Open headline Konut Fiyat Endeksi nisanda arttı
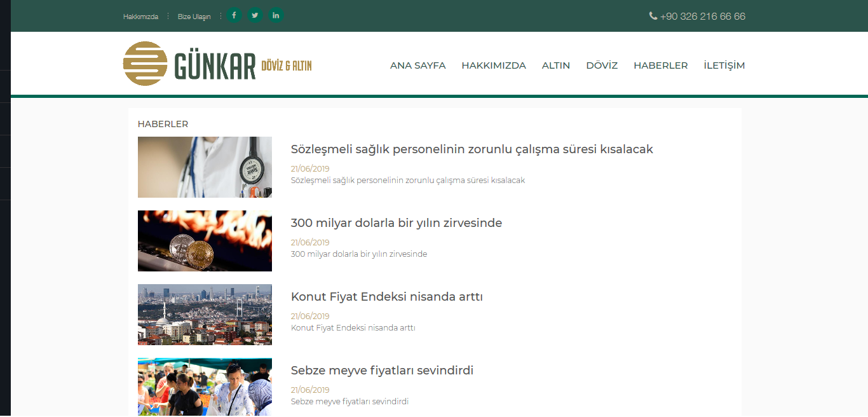This screenshot has height=417, width=868. tap(386, 297)
